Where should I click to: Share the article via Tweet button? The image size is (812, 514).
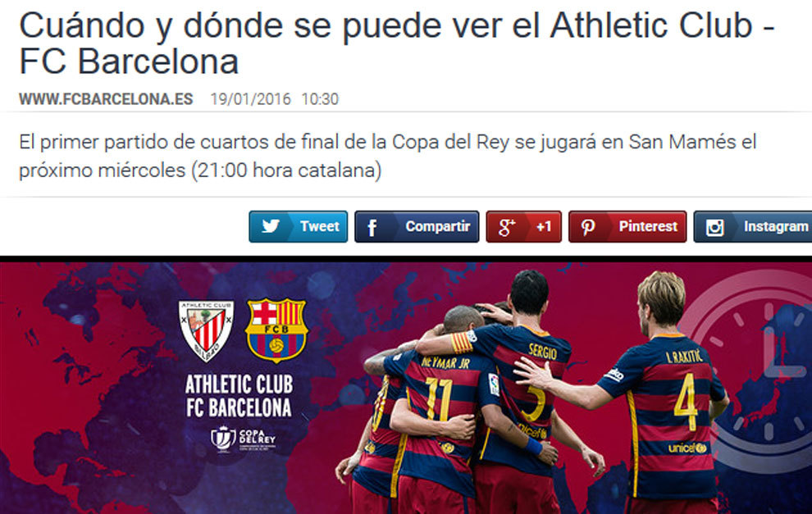(299, 227)
